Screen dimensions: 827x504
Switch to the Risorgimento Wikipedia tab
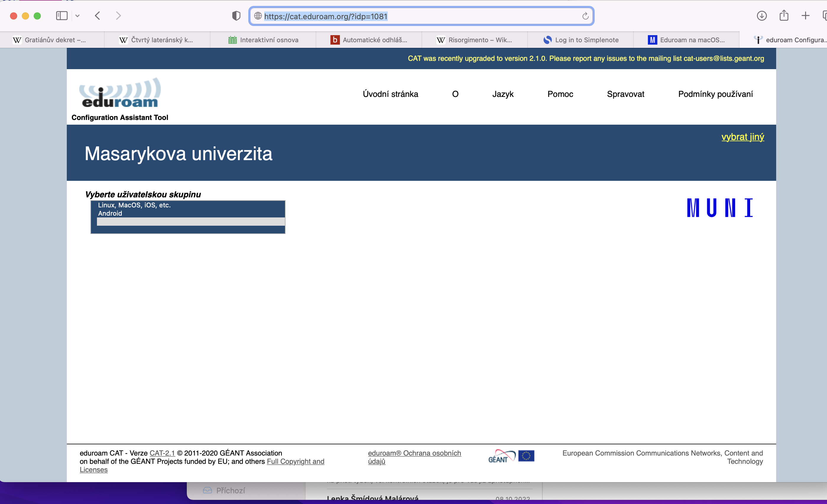[x=475, y=40]
